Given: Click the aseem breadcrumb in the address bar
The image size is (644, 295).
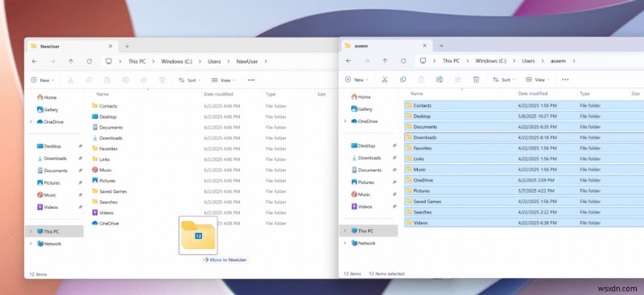Looking at the screenshot, I should tap(558, 61).
